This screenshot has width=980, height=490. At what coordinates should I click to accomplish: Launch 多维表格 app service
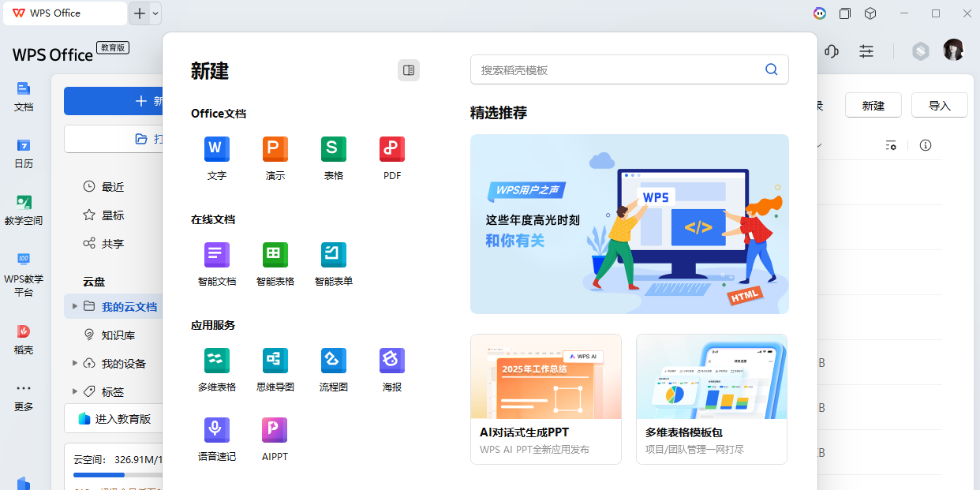click(217, 370)
